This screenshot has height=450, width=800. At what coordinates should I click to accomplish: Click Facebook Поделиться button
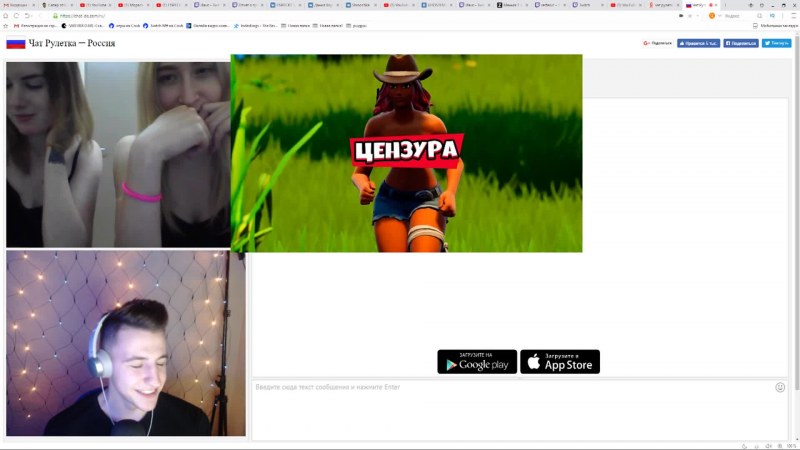(x=741, y=43)
